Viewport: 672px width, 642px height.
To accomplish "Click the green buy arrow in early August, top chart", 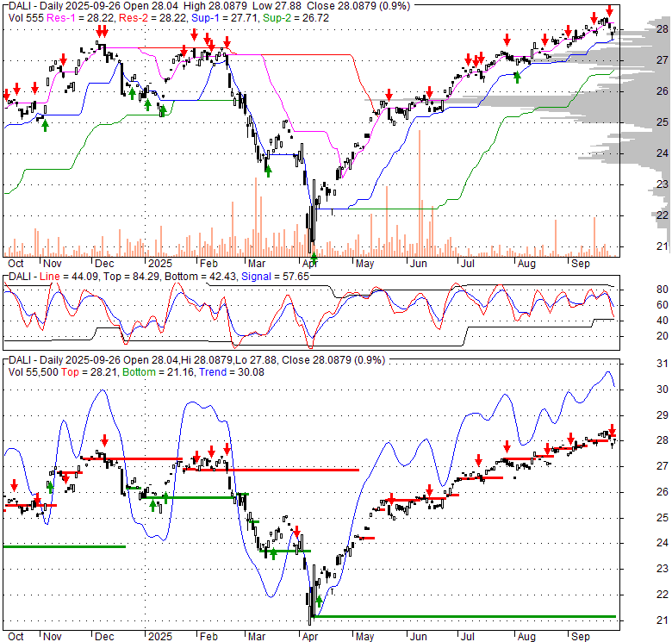I will pos(517,78).
